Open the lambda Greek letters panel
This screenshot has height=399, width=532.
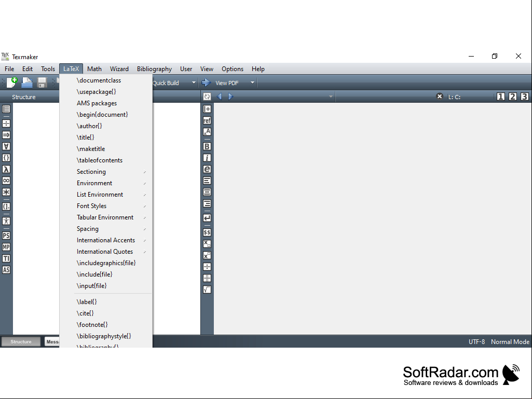click(6, 169)
